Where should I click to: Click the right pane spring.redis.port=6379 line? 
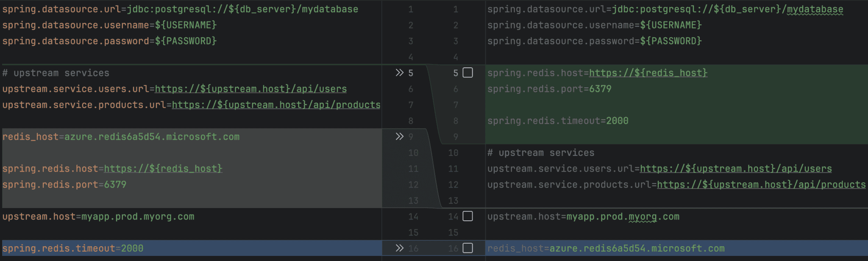coord(549,89)
